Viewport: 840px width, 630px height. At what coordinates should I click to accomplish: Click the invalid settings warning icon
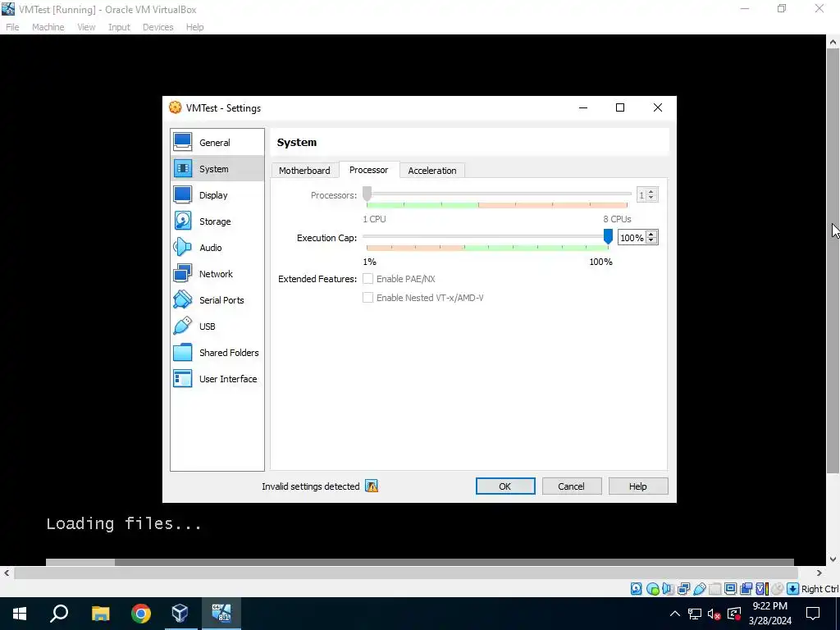372,486
